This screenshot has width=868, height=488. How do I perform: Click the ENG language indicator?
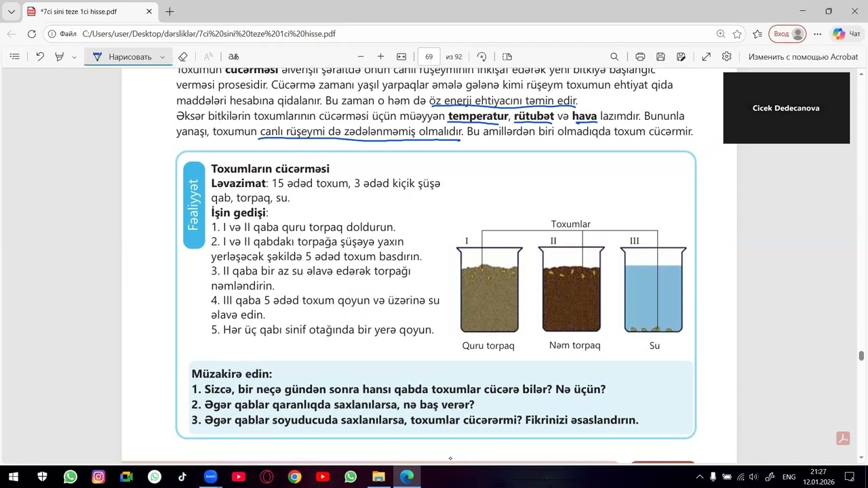[789, 477]
